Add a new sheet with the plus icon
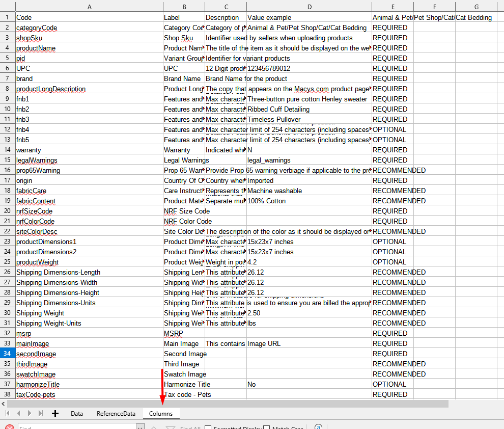The height and width of the screenshot is (429, 504). coord(55,413)
